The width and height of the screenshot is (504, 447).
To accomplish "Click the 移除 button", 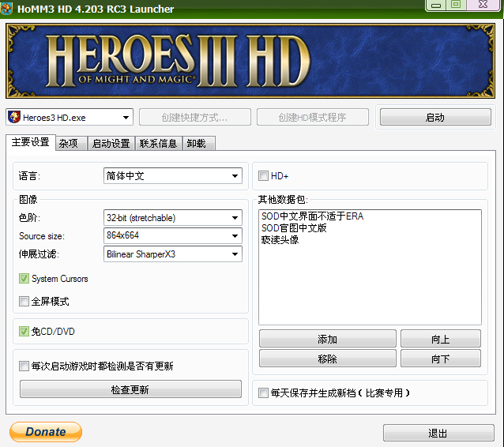I will pos(328,359).
